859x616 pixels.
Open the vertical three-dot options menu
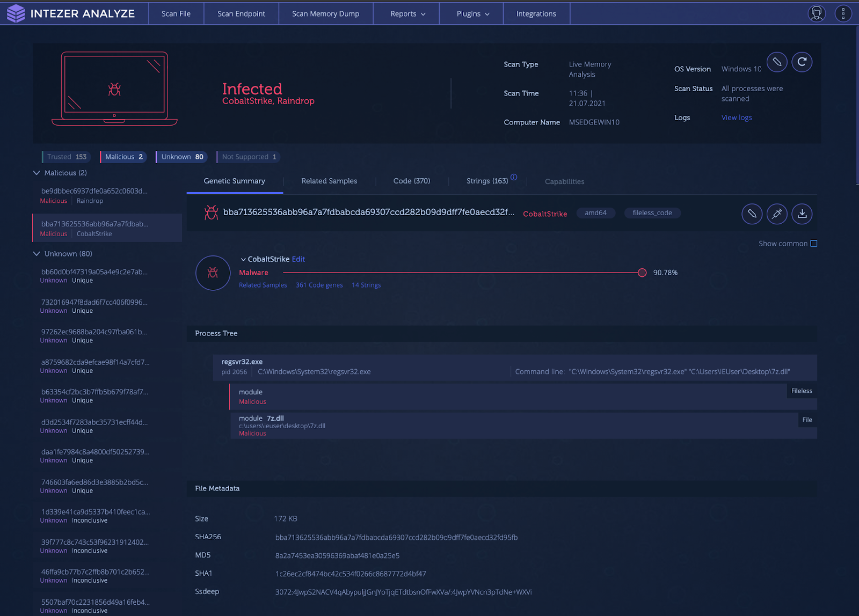point(843,13)
